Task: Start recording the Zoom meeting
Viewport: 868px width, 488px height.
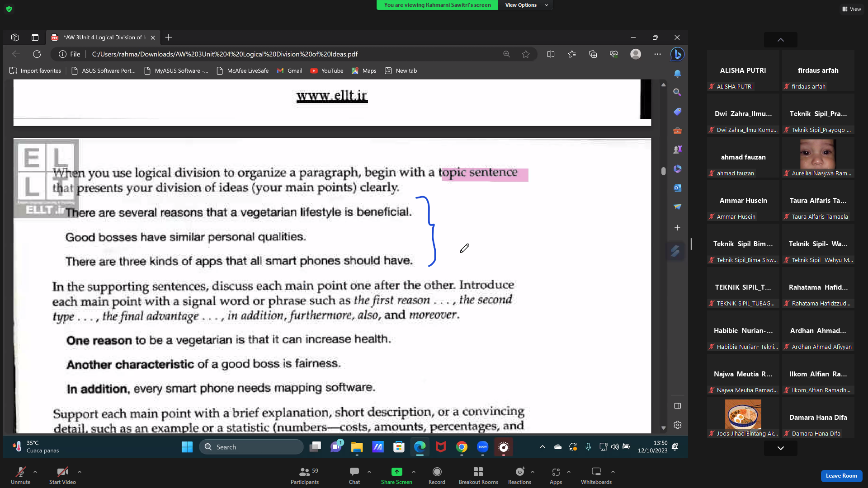Action: tap(437, 476)
